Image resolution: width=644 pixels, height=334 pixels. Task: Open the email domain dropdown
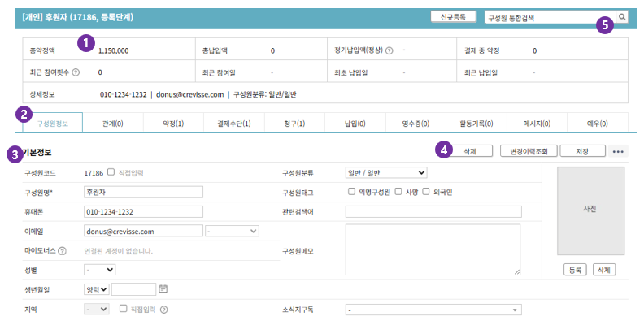click(x=232, y=231)
